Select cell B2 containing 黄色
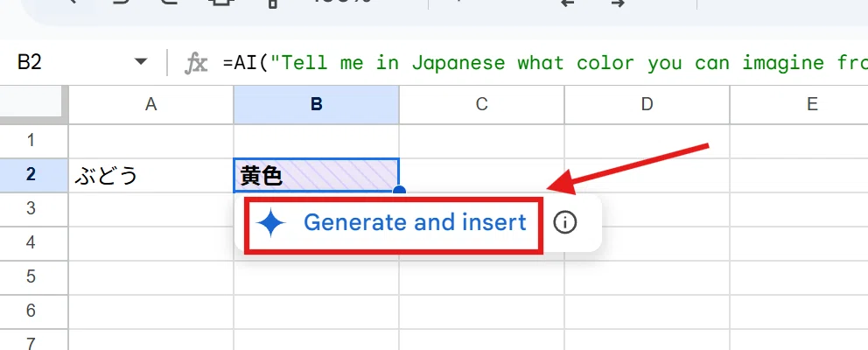Image resolution: width=868 pixels, height=350 pixels. [316, 176]
